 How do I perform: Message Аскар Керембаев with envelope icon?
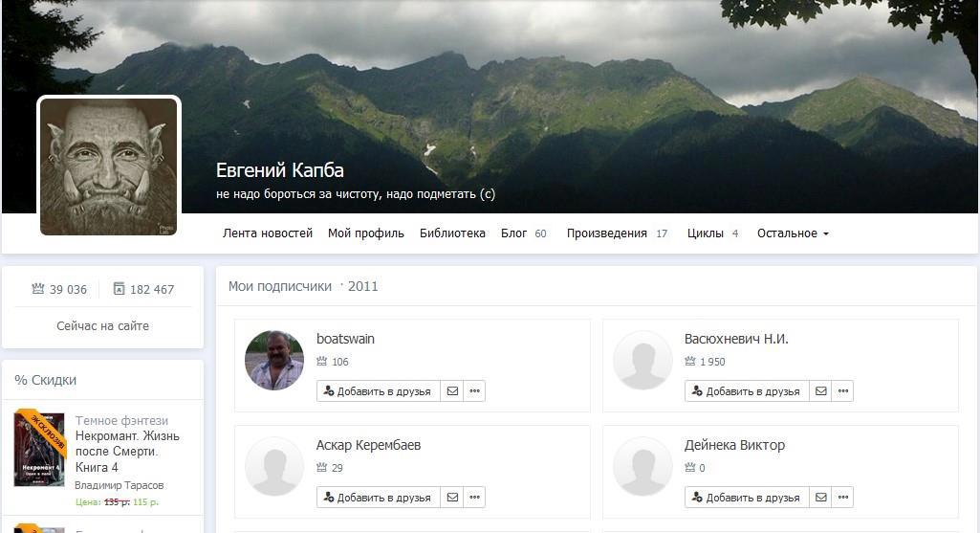pyautogui.click(x=452, y=498)
